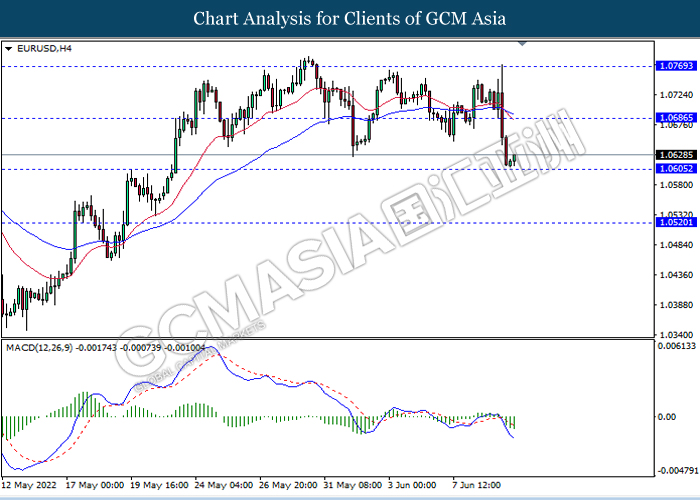The image size is (700, 500).
Task: Click the 1.05800 price axis value
Action: tap(676, 185)
